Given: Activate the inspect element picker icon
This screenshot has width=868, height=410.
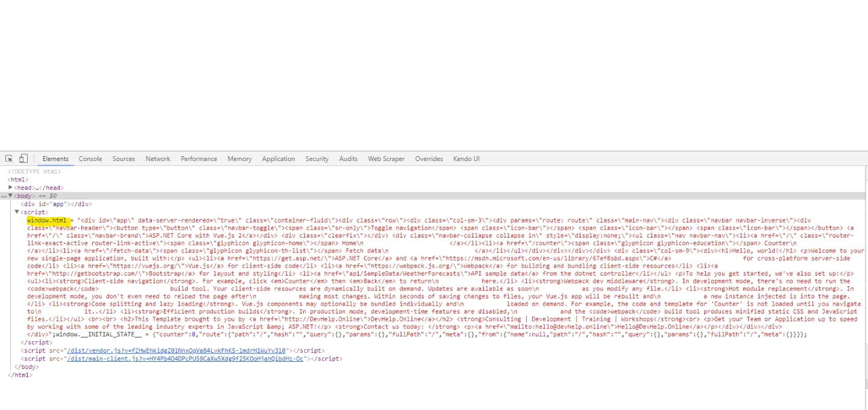Looking at the screenshot, I should (x=9, y=159).
